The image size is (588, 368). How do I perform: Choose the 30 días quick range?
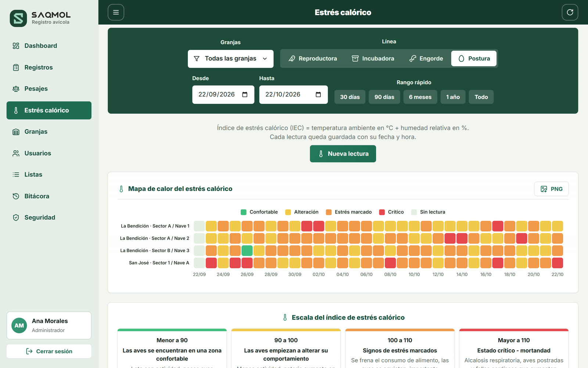(350, 97)
